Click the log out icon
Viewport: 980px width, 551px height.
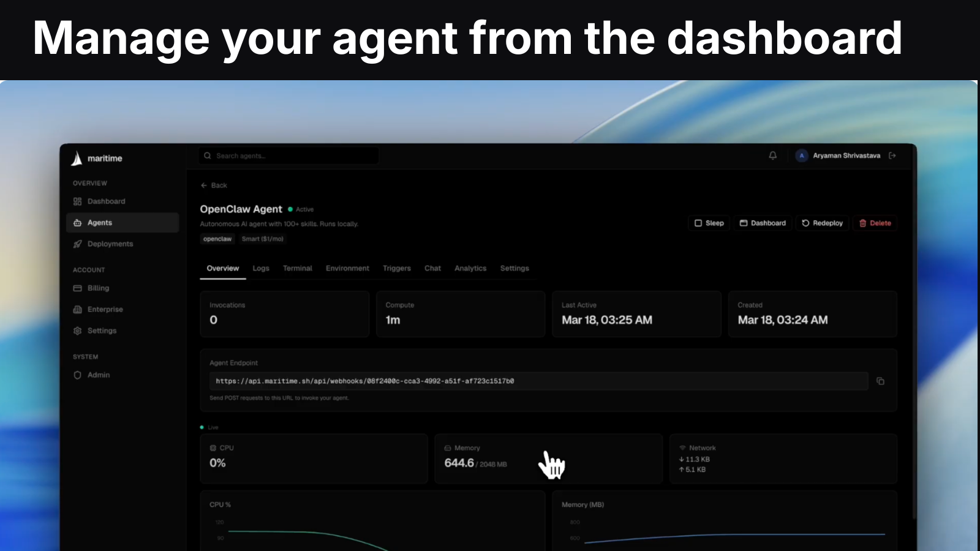[892, 156]
